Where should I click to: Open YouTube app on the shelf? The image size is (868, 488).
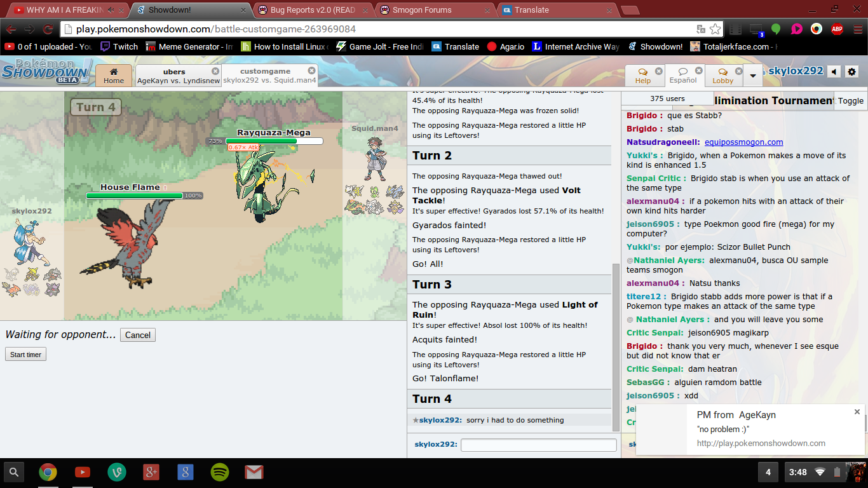(82, 472)
